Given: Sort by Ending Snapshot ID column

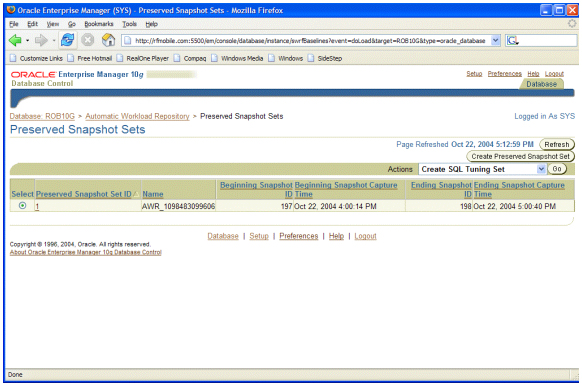Looking at the screenshot, I should [x=441, y=189].
